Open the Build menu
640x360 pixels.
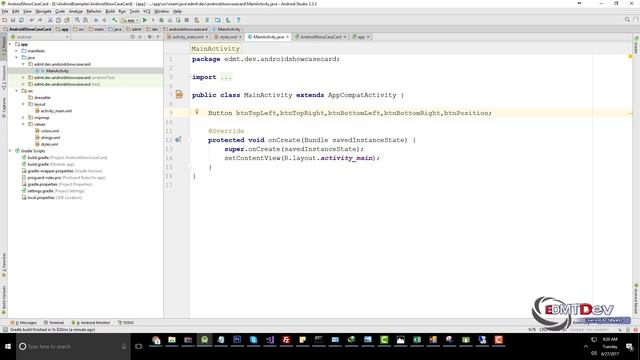[x=110, y=11]
